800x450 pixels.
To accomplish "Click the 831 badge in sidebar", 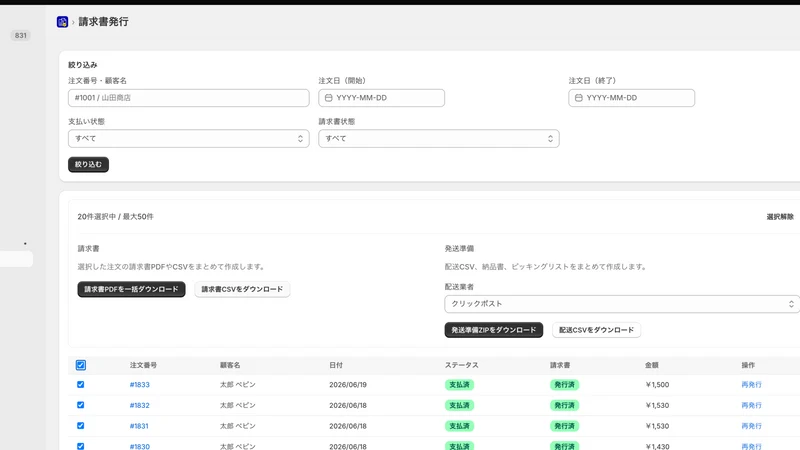I will coord(20,35).
